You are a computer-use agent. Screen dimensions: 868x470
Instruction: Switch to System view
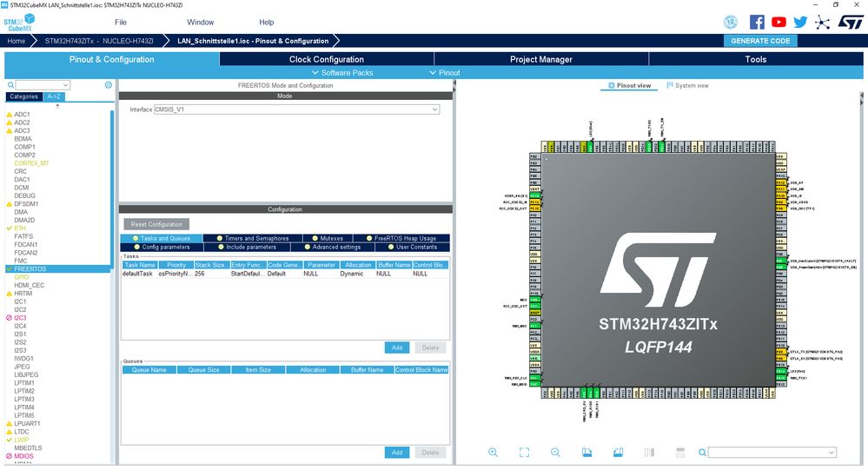point(687,85)
